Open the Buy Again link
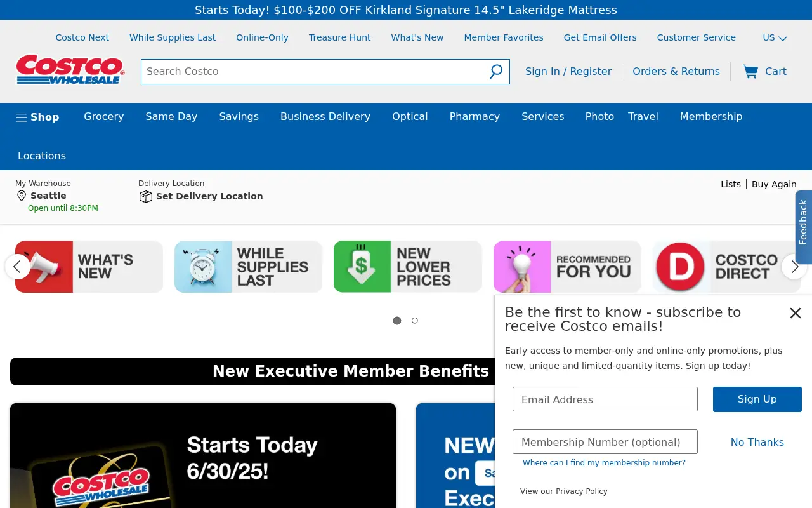The height and width of the screenshot is (508, 812). point(774,184)
